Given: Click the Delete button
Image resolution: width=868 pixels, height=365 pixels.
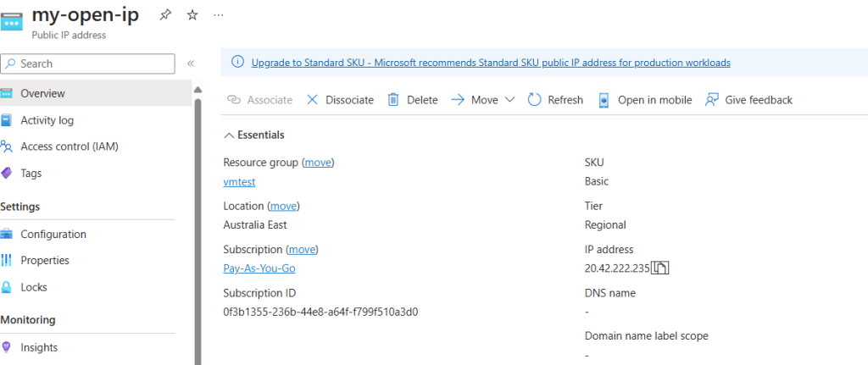Looking at the screenshot, I should coord(413,100).
